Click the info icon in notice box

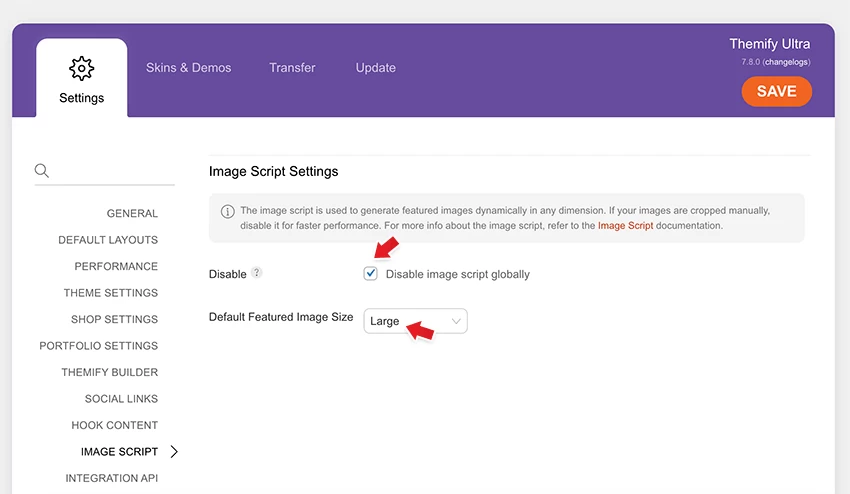(228, 211)
